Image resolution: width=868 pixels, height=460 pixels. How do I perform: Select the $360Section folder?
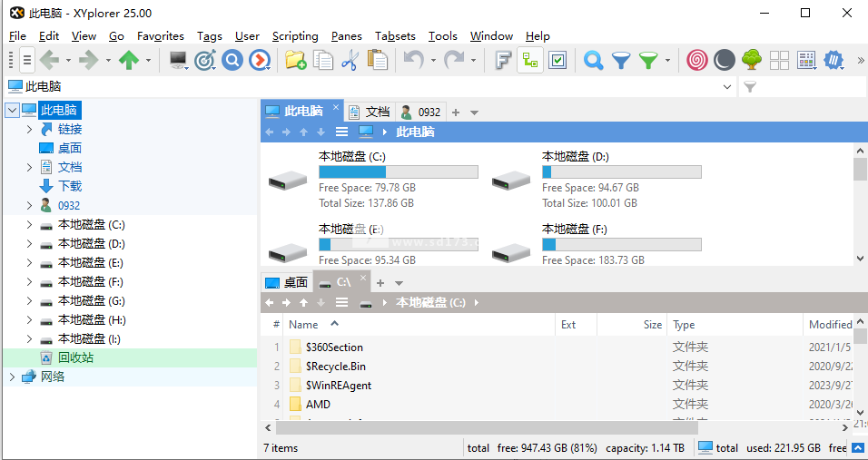click(x=334, y=347)
